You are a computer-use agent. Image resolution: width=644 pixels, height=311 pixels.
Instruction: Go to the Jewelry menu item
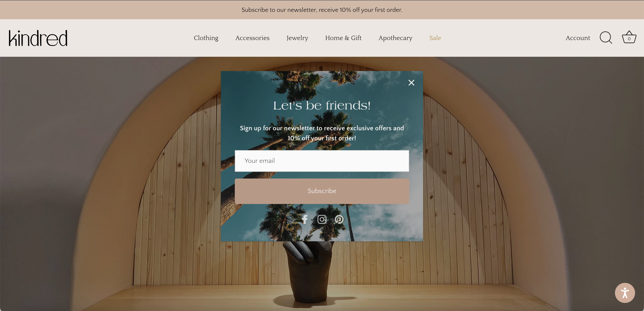coord(297,38)
